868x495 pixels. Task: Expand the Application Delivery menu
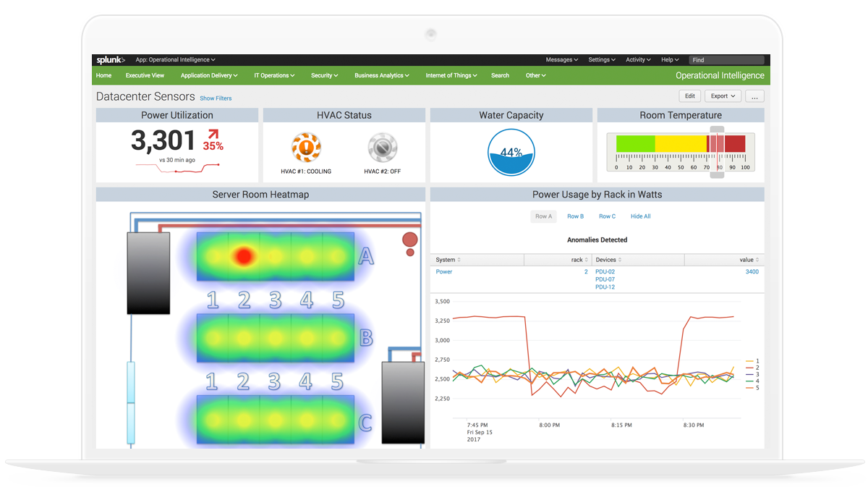pos(209,75)
